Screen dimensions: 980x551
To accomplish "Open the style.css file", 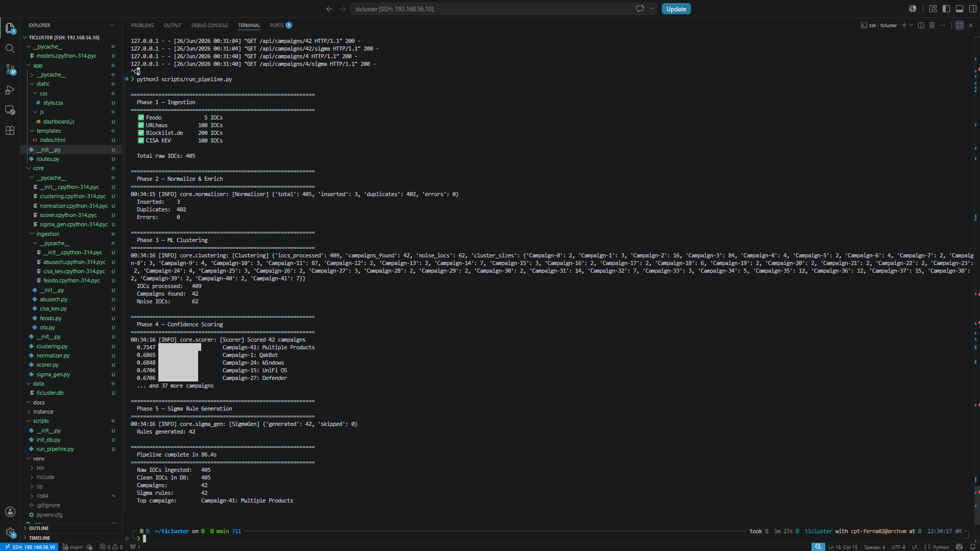I will tap(71, 103).
